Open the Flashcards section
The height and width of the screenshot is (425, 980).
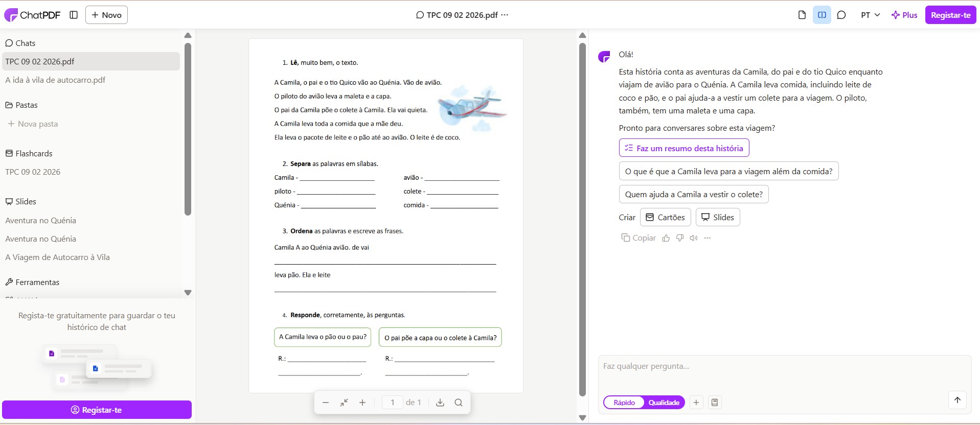[x=29, y=153]
